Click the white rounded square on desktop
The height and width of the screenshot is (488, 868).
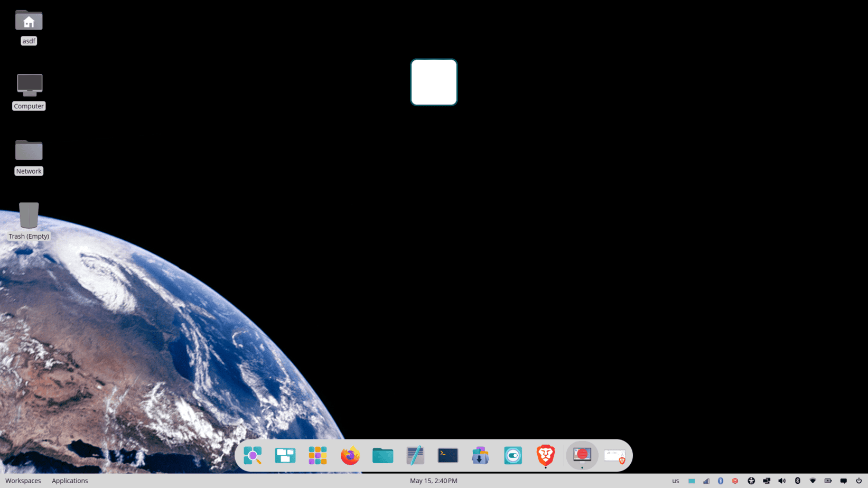(x=434, y=82)
